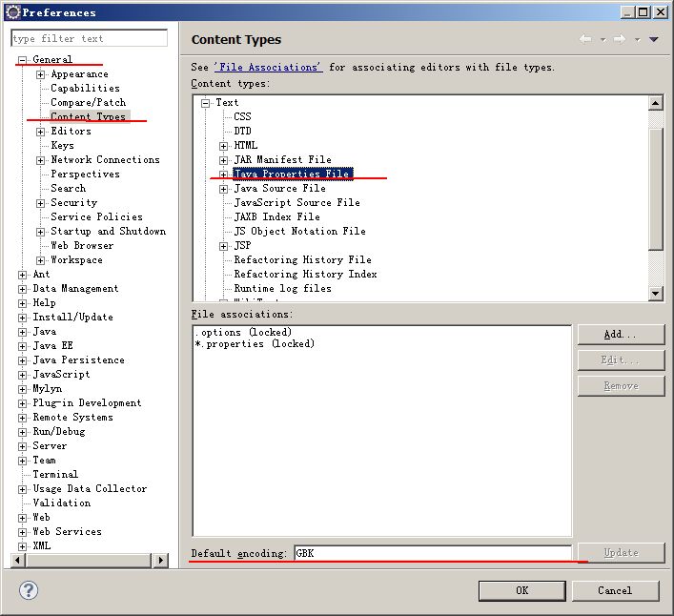Expand the Run/Debug preferences node
Image resolution: width=674 pixels, height=616 pixels.
22,432
